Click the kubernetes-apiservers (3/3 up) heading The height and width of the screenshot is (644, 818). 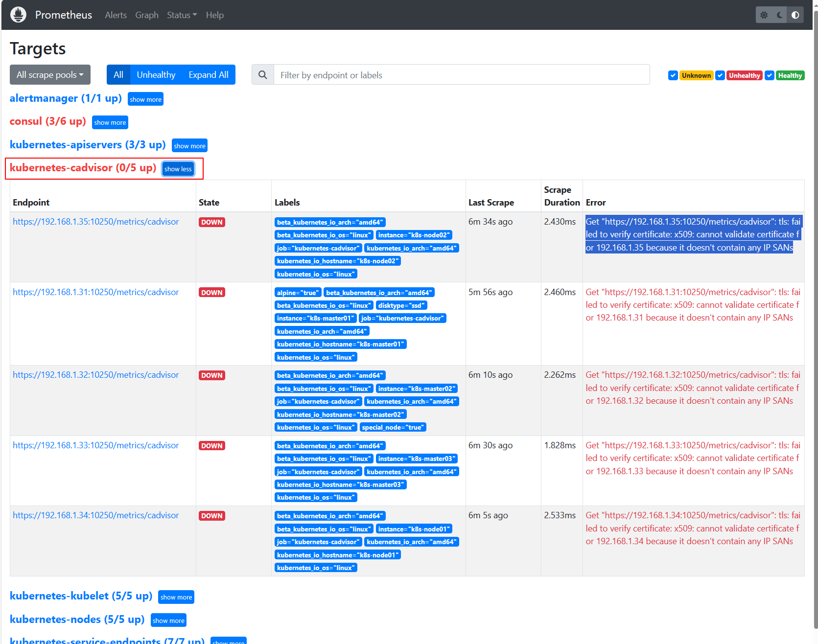pyautogui.click(x=88, y=145)
